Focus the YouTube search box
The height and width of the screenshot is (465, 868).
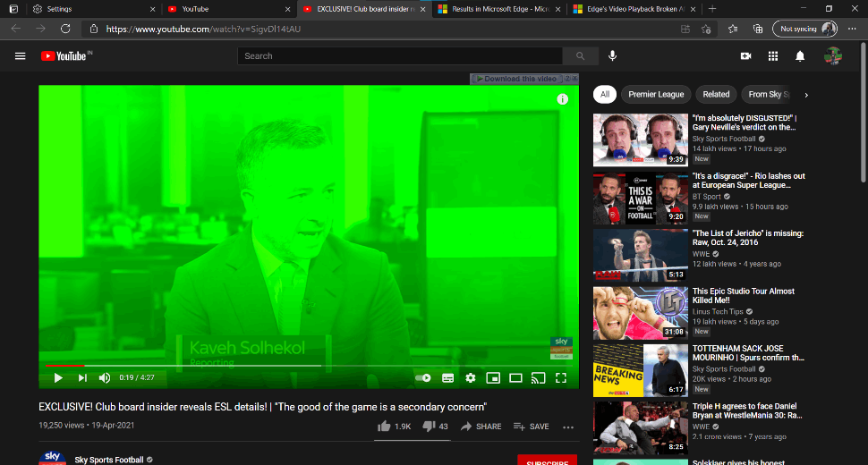tap(400, 55)
